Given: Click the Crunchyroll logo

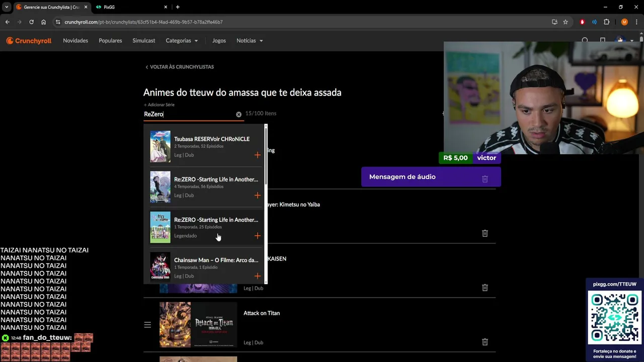Looking at the screenshot, I should coord(29,41).
